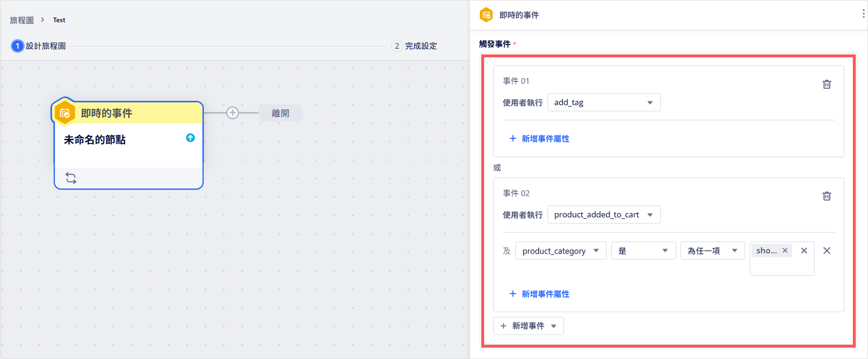Click 新增事件屬性 under event 01
868x359 pixels.
[x=540, y=139]
